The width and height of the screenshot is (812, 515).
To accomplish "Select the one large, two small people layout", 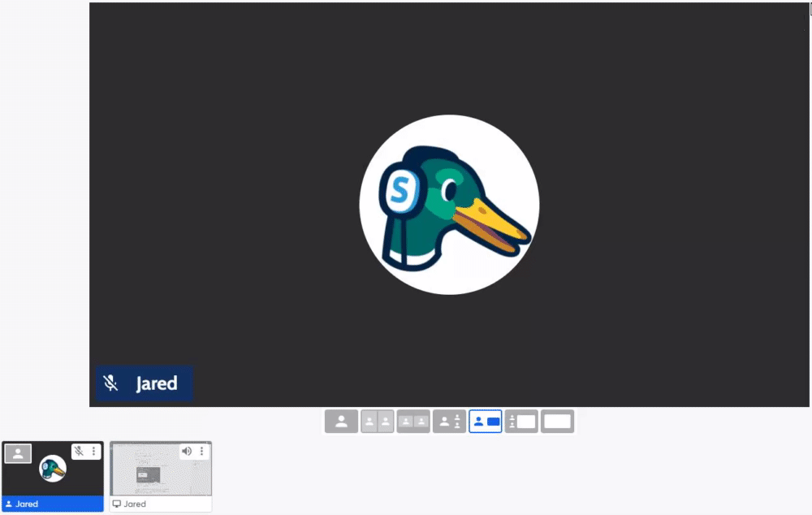I will tap(449, 422).
